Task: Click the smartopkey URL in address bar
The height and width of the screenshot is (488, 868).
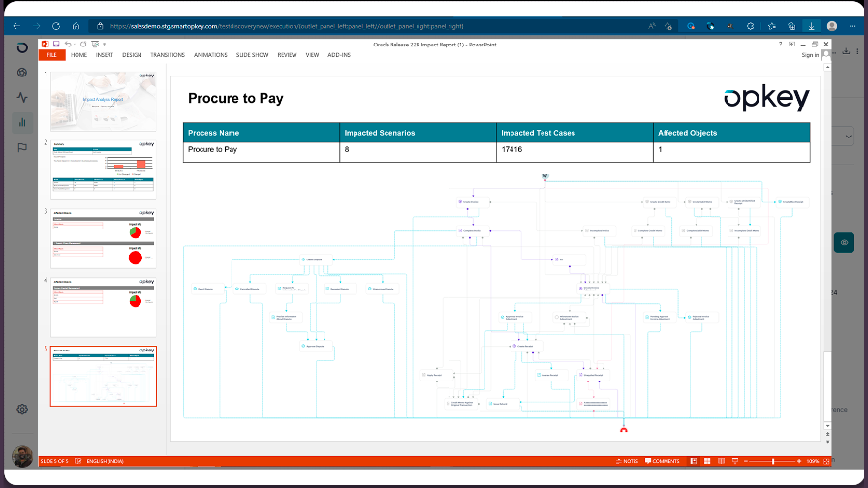Action: point(286,26)
